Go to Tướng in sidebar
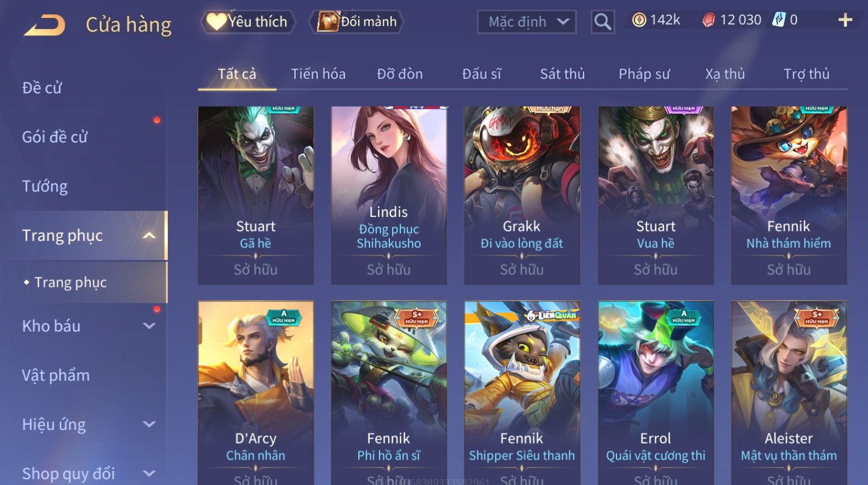This screenshot has height=485, width=868. coord(45,186)
